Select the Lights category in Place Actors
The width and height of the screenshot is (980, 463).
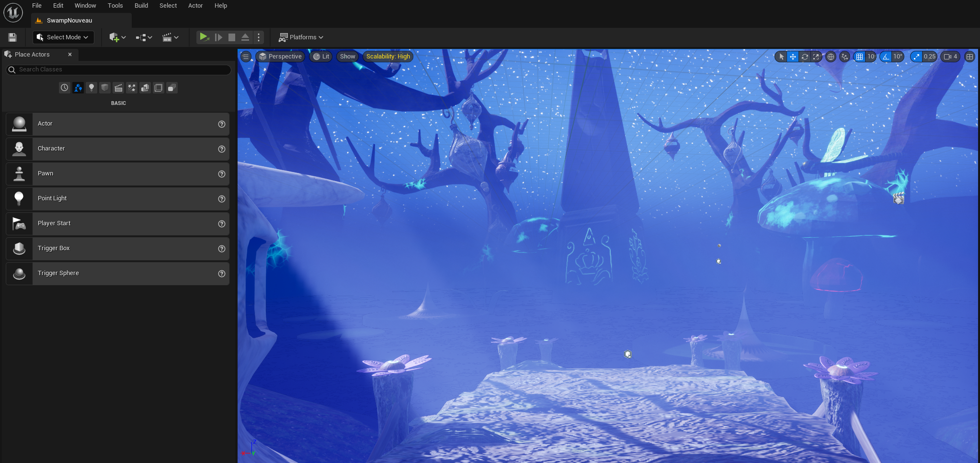(x=91, y=88)
